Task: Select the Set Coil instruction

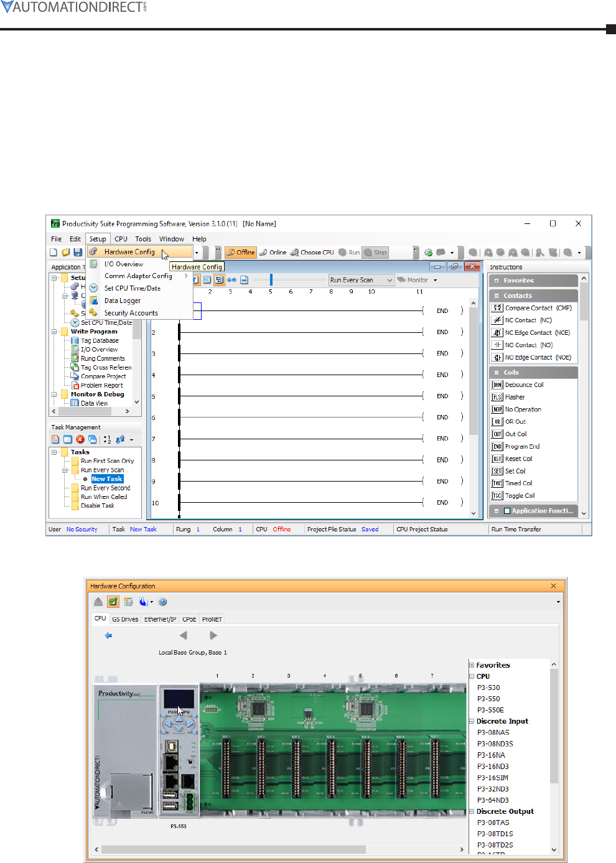Action: [510, 471]
